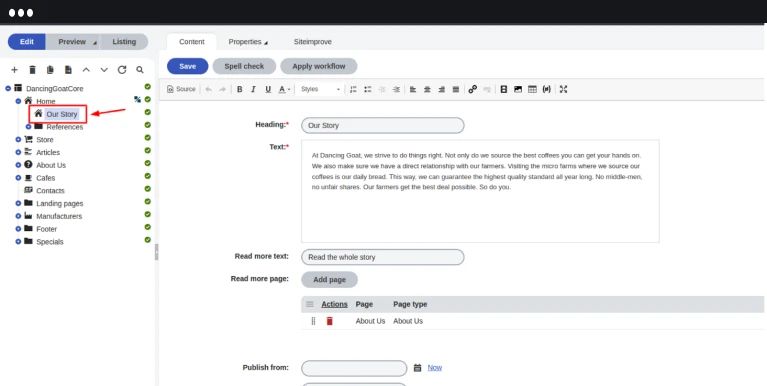The height and width of the screenshot is (386, 767).
Task: Align text right
Action: pyautogui.click(x=441, y=89)
